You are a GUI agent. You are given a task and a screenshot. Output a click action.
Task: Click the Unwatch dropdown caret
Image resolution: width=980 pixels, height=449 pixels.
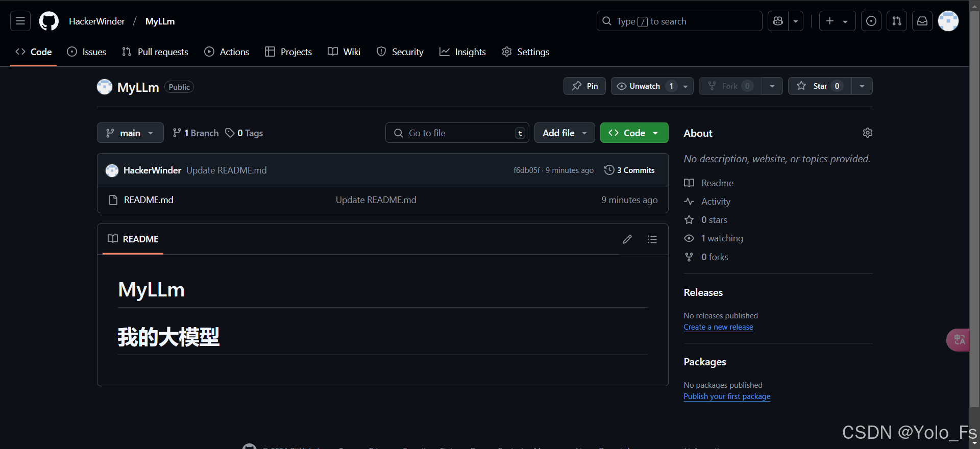685,86
